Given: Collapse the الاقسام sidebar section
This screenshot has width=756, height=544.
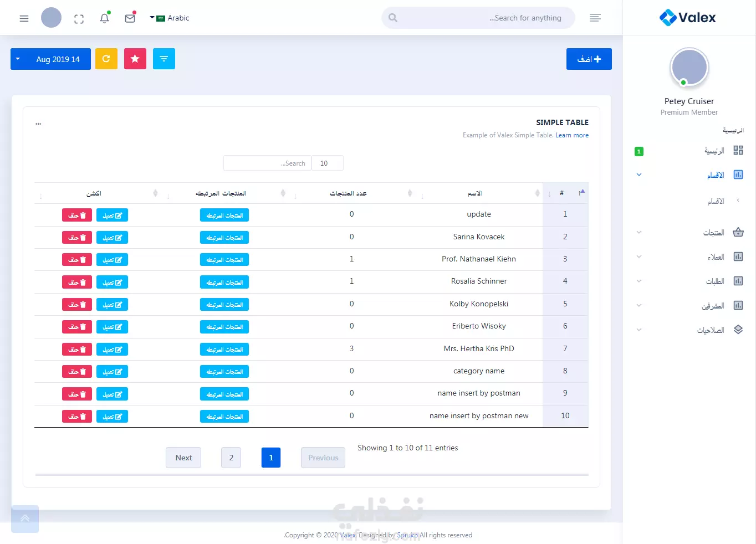Looking at the screenshot, I should (639, 175).
